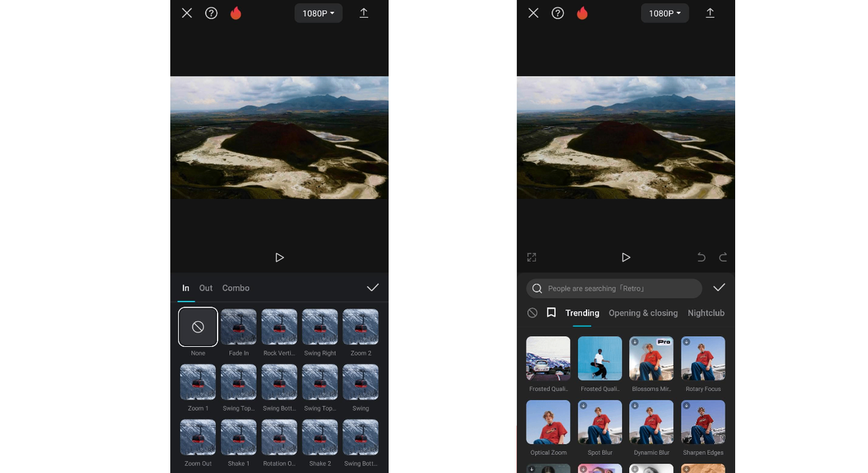This screenshot has width=868, height=473.
Task: Tap the export icon on the effects screen
Action: (711, 13)
